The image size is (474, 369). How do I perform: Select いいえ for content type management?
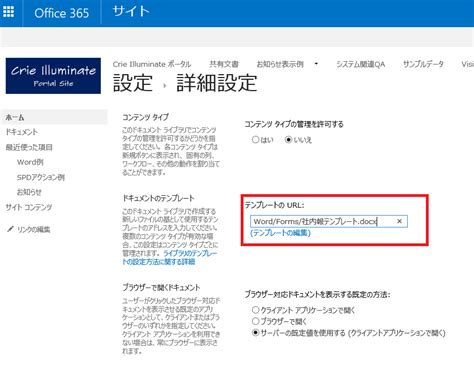pos(289,140)
